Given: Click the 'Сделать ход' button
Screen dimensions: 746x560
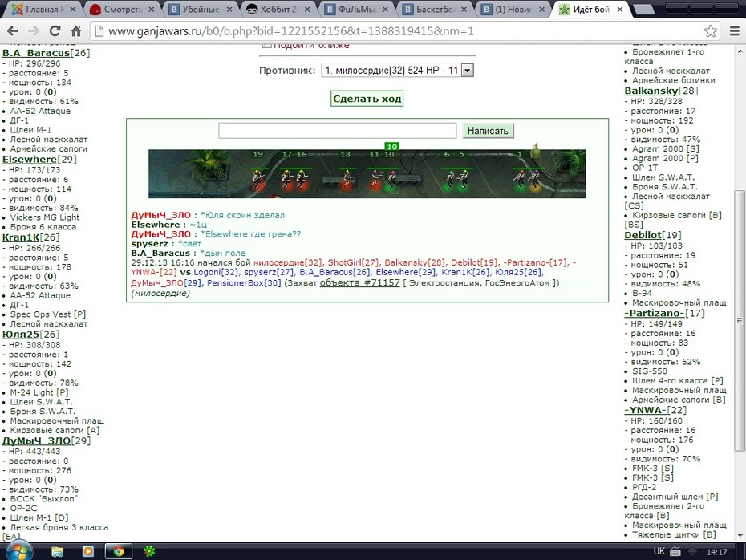Looking at the screenshot, I should [367, 99].
